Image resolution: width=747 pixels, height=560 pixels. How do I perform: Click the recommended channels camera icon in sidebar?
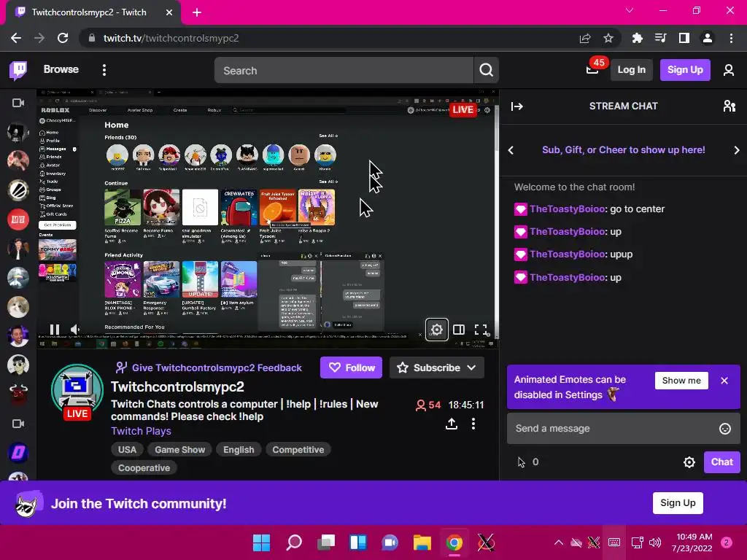coord(18,424)
